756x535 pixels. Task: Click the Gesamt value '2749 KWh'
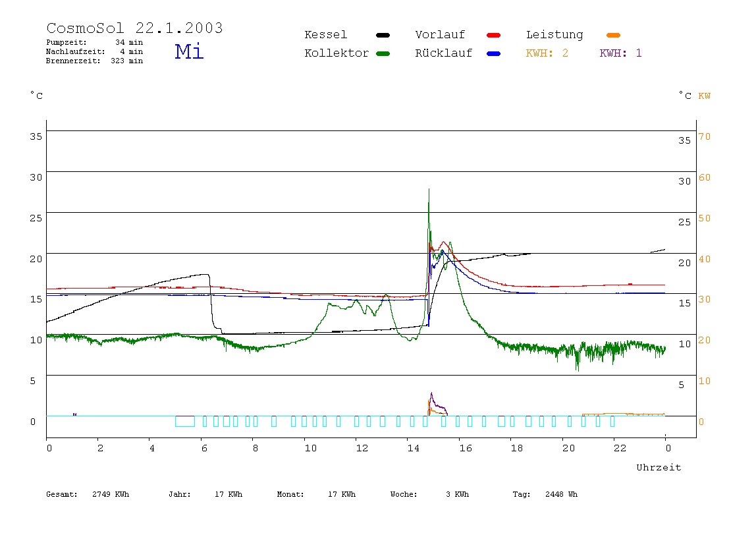pyautogui.click(x=111, y=494)
